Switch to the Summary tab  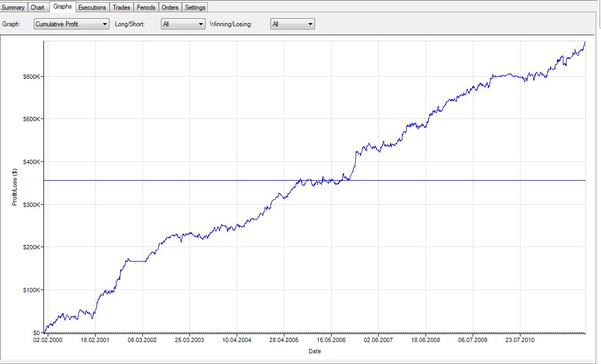[13, 8]
